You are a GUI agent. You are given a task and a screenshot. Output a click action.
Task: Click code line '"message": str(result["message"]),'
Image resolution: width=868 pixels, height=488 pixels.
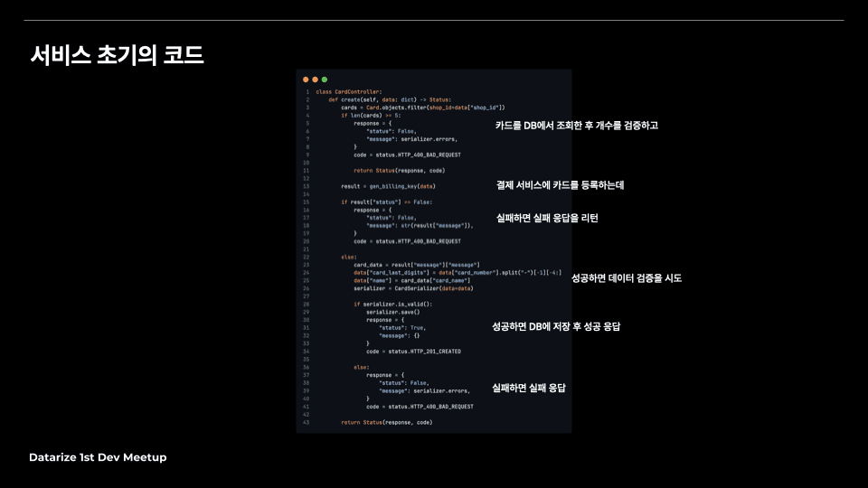(420, 226)
